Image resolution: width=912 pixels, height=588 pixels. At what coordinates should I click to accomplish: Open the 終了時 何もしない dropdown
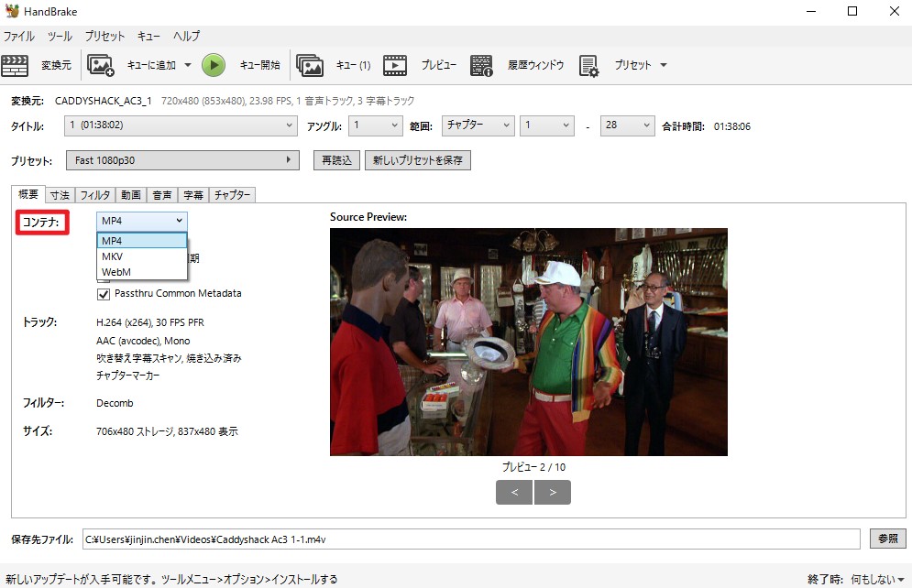pos(878,579)
